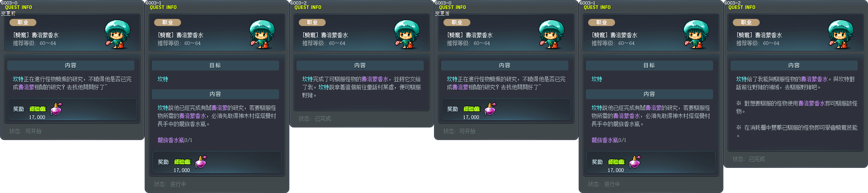The width and height of the screenshot is (868, 193).
Task: Click the 内容 header in the rightmost panel
Action: click(x=794, y=66)
